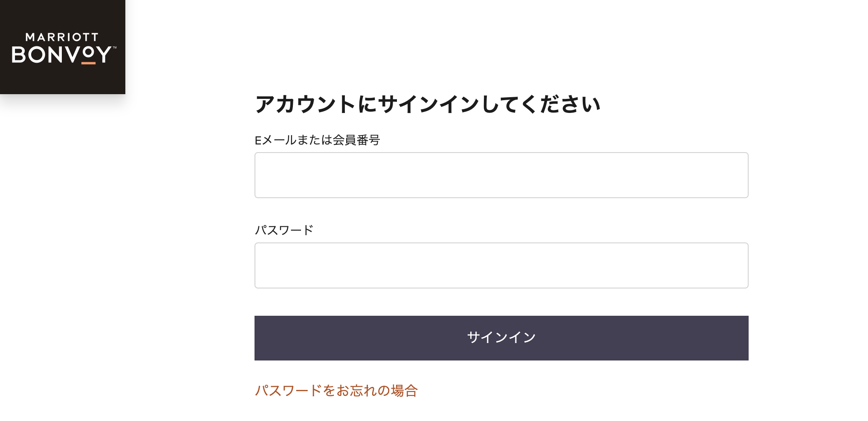The image size is (868, 421).
Task: Click the orange underline accent in the logo
Action: pos(89,63)
